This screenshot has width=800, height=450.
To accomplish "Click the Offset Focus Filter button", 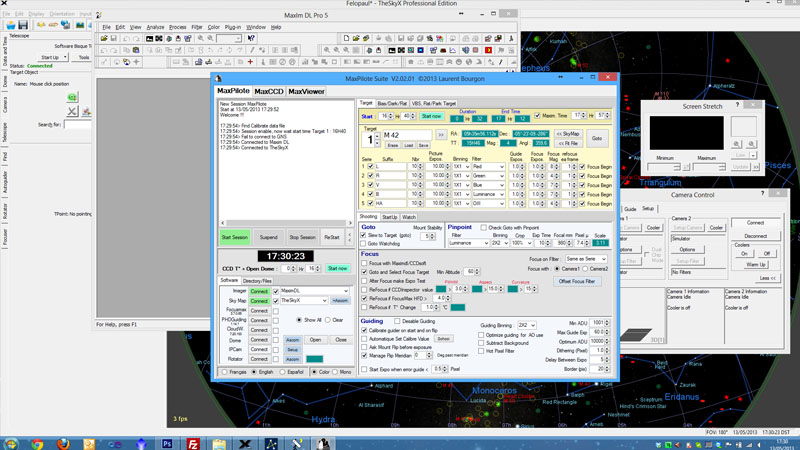I will pyautogui.click(x=577, y=282).
